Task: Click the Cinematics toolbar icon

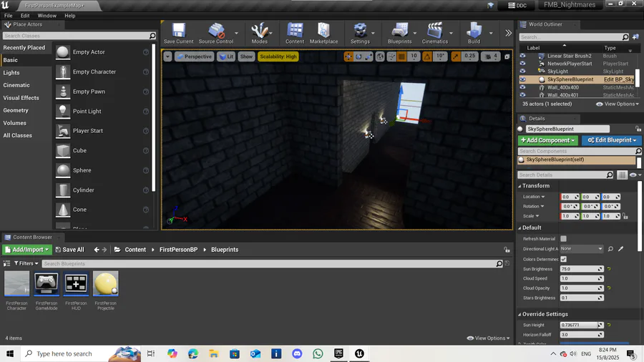Action: pyautogui.click(x=434, y=33)
